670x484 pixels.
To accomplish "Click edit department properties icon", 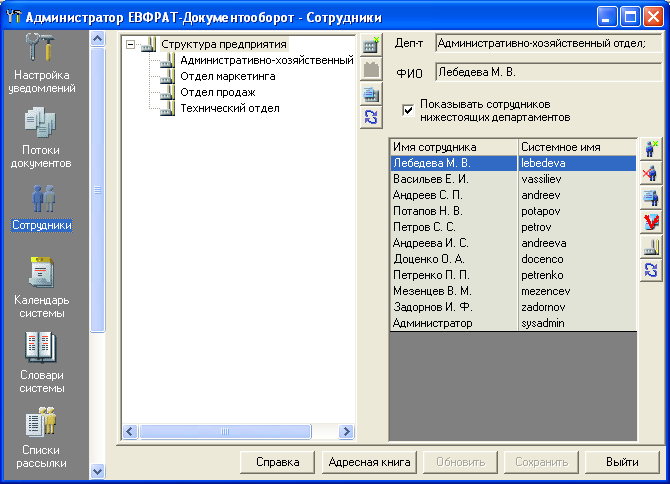I will [x=371, y=93].
